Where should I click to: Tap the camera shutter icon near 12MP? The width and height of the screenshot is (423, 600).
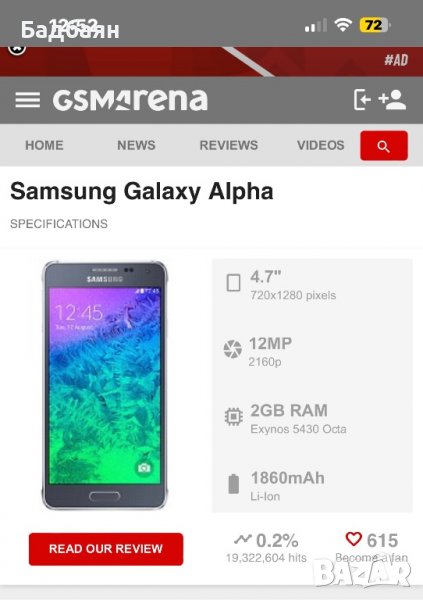point(233,349)
